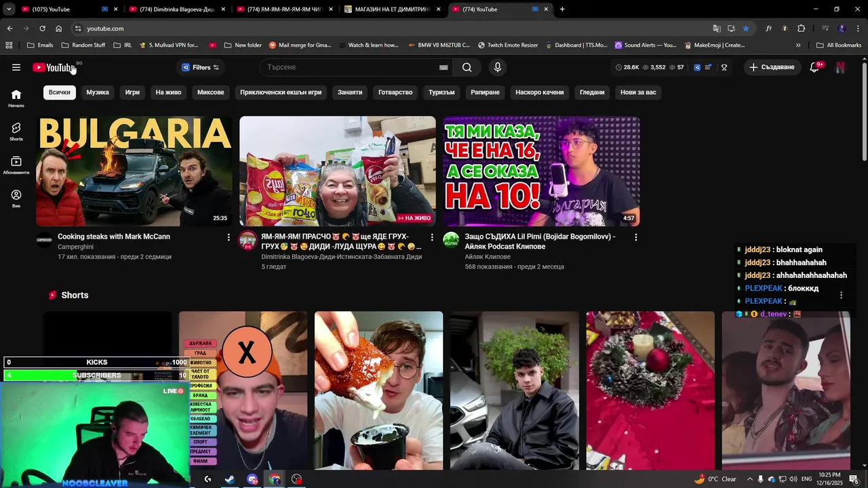The image size is (868, 488).
Task: Open the Home sidebar item
Action: tap(16, 98)
